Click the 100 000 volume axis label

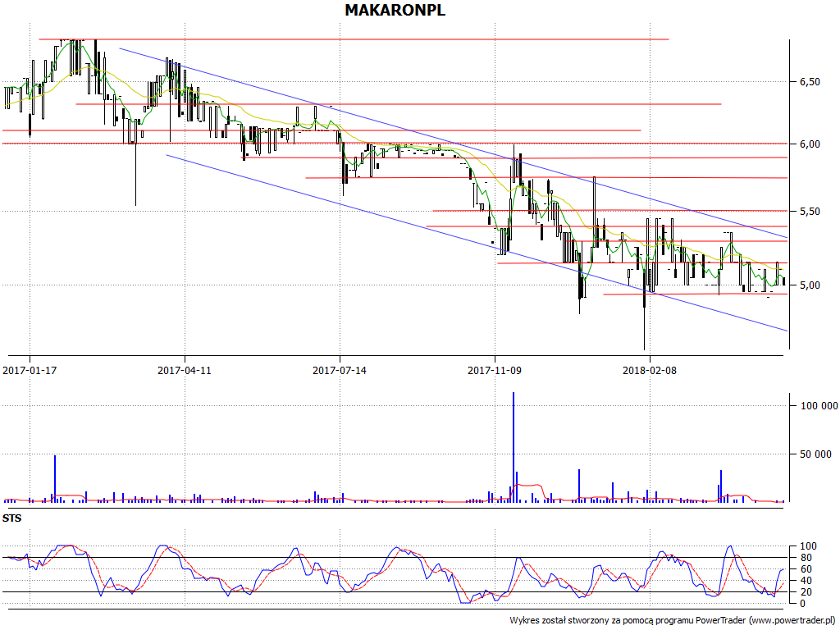tap(819, 406)
